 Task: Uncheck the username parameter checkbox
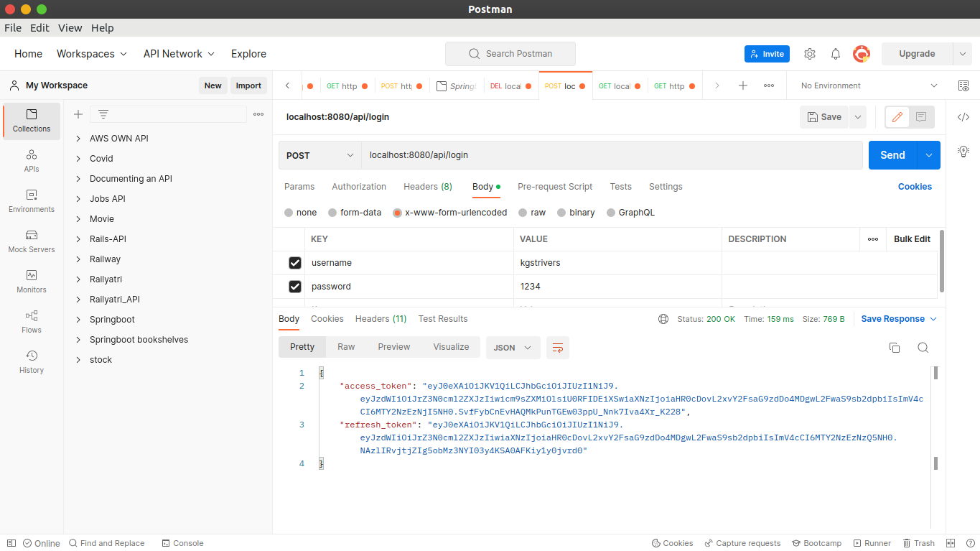(294, 263)
